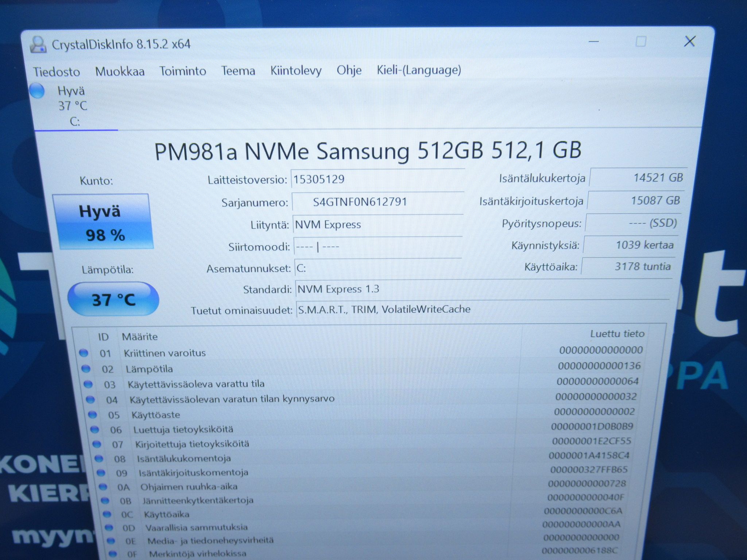This screenshot has height=560, width=747.
Task: Click status dot for row 02 Lämpötila
Action: pos(86,369)
